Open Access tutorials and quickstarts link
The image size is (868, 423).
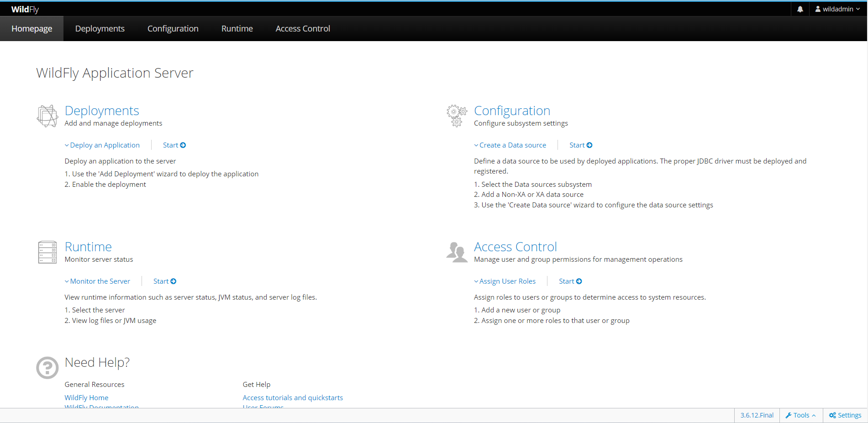point(293,398)
